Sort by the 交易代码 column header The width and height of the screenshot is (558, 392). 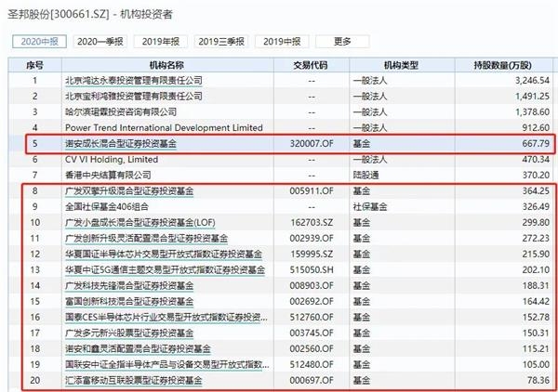(x=311, y=65)
